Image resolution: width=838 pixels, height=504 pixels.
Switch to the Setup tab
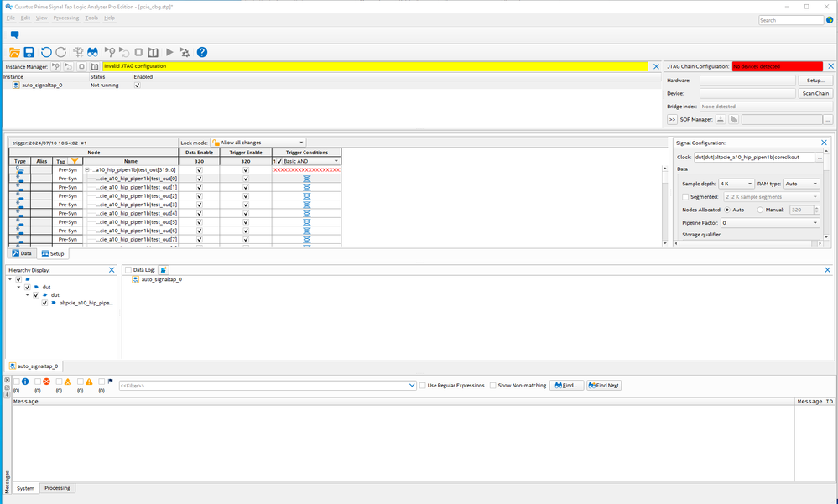[53, 254]
